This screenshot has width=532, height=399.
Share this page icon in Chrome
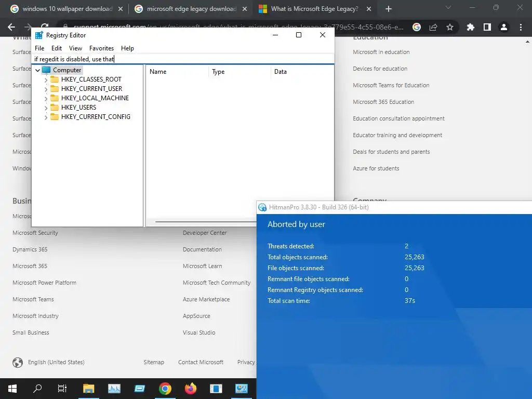click(x=433, y=27)
